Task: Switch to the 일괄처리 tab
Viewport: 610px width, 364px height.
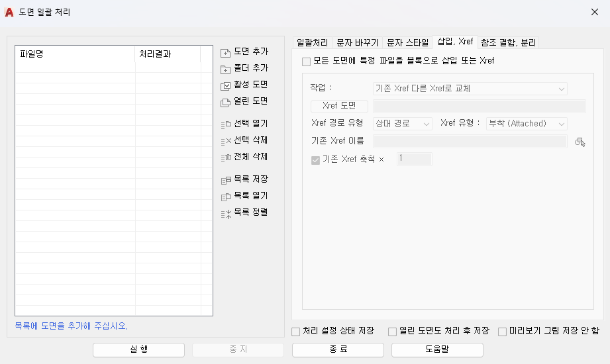Action: (x=312, y=42)
